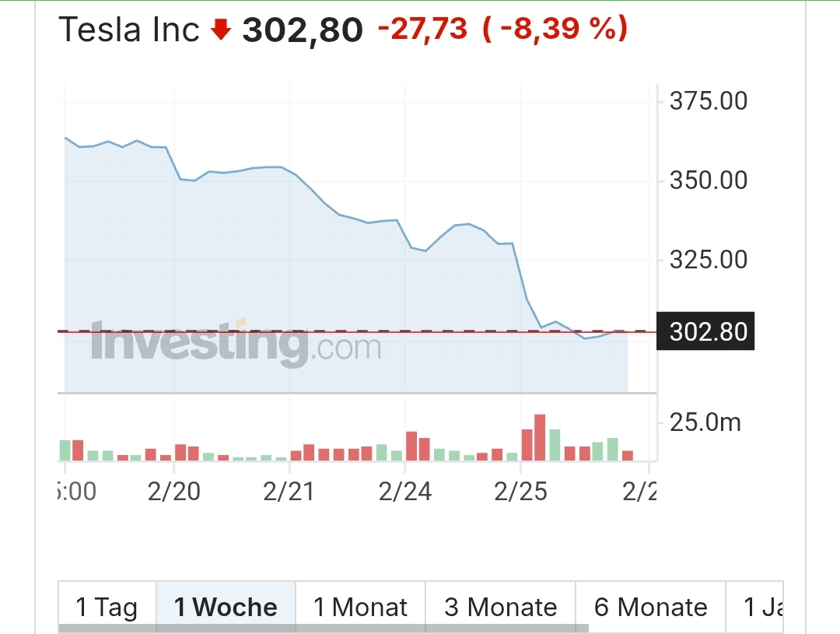This screenshot has width=840, height=634.
Task: Select the 1 Tag time range tab
Action: point(107,607)
